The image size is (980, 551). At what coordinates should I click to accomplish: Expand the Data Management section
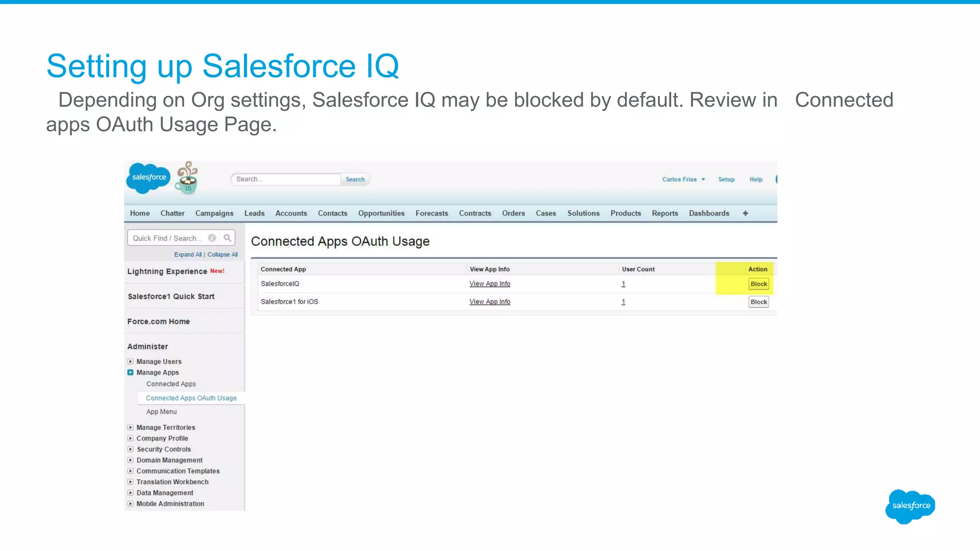[x=130, y=493]
